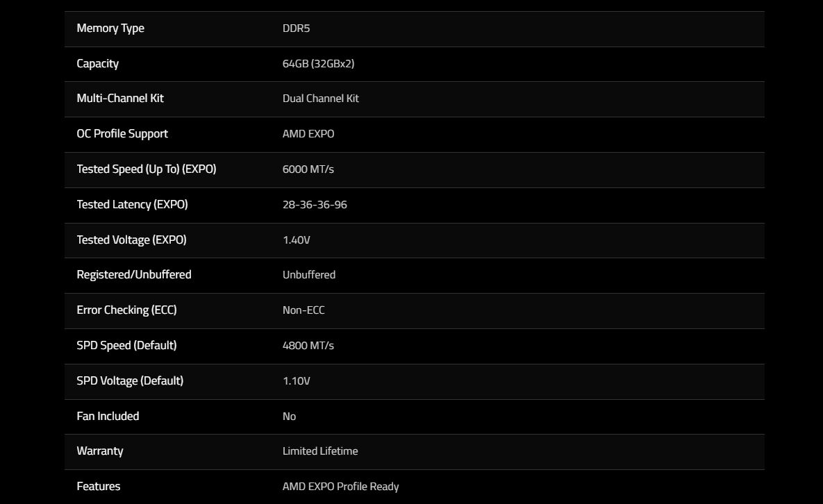The image size is (823, 504).
Task: Select the 1.10V SPD voltage value
Action: click(296, 380)
